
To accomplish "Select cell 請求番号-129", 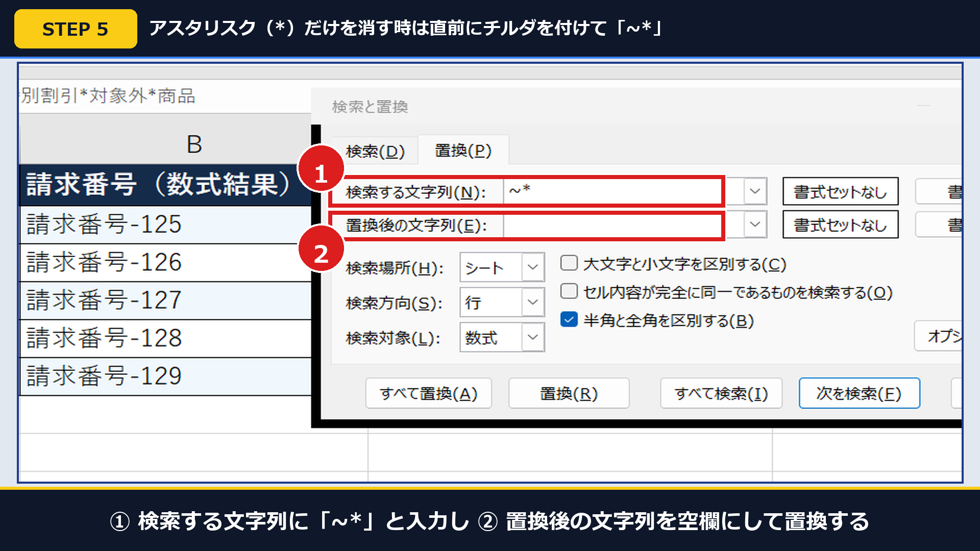I will pos(165,376).
